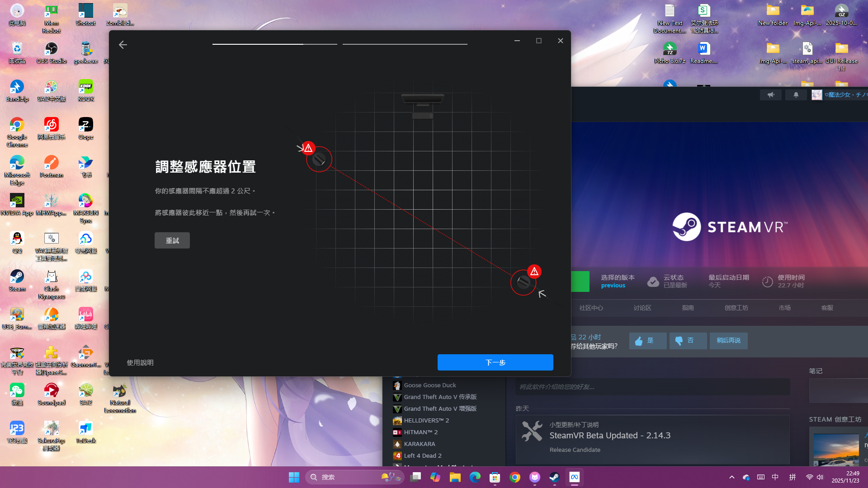Click the back arrow in setup window
868x488 pixels.
pyautogui.click(x=123, y=45)
